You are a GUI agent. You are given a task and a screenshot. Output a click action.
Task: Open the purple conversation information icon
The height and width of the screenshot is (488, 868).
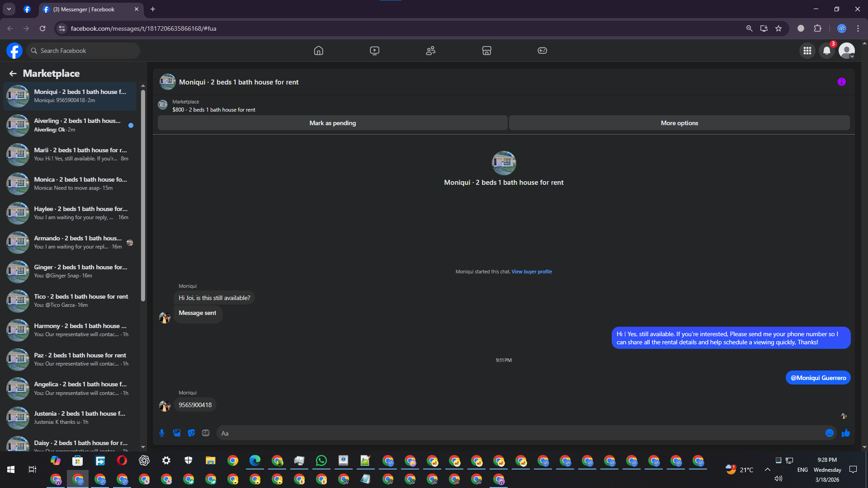841,82
